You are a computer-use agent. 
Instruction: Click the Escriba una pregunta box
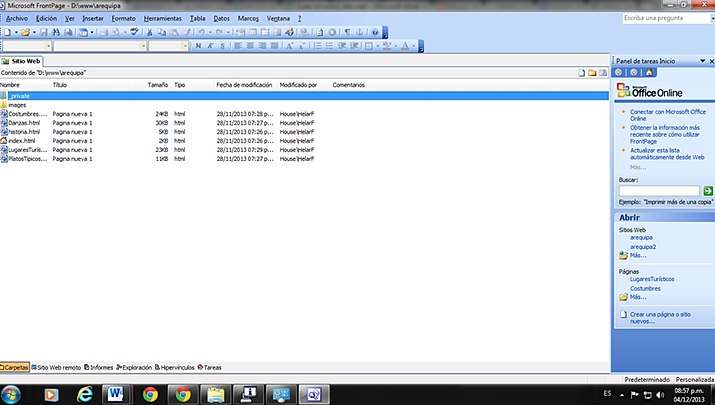[x=666, y=18]
